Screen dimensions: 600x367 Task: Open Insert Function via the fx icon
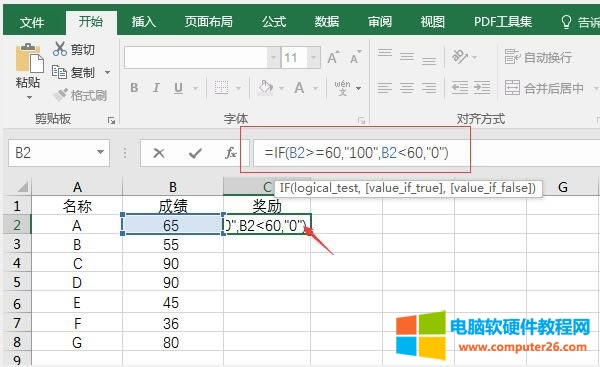click(x=230, y=153)
